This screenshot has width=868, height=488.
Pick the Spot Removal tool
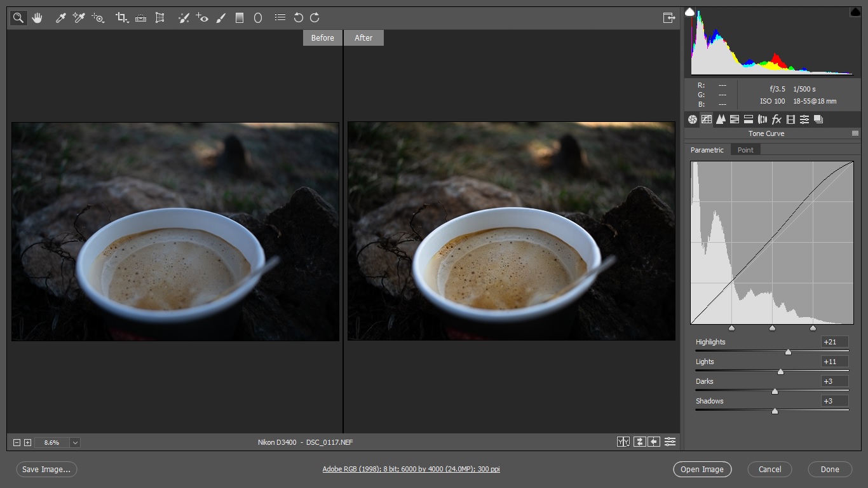pos(184,18)
